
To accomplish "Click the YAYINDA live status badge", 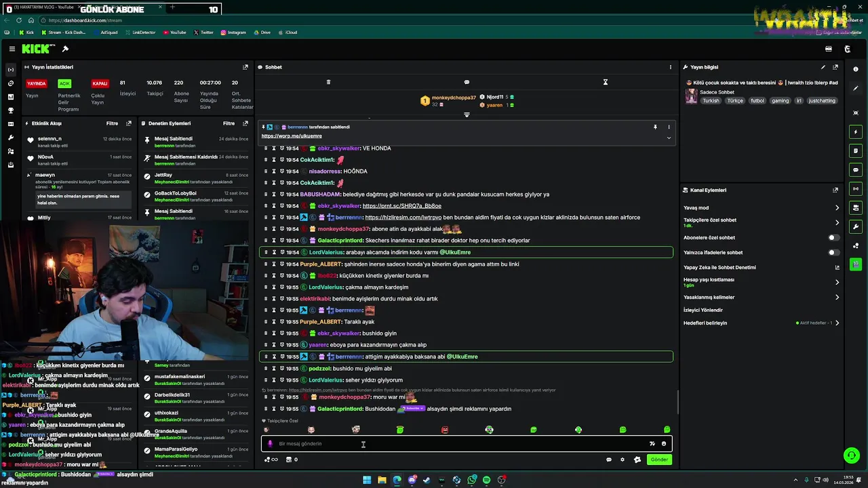I will coord(37,83).
